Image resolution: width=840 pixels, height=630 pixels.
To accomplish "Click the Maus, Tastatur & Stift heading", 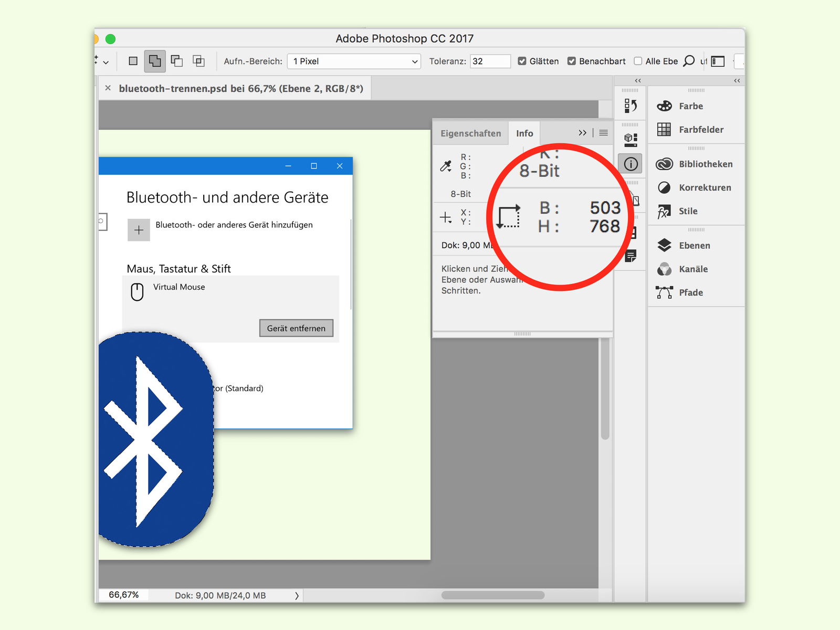I will coord(178,269).
